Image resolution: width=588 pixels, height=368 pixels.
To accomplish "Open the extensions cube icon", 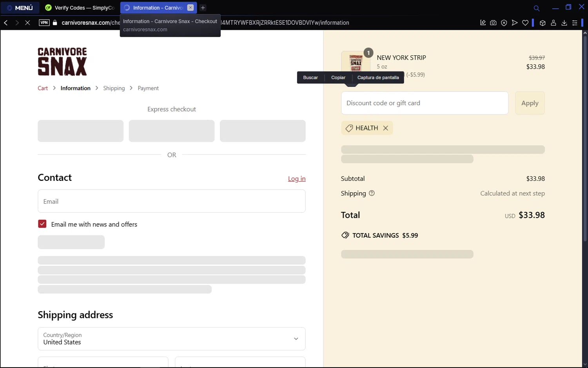I will click(543, 23).
